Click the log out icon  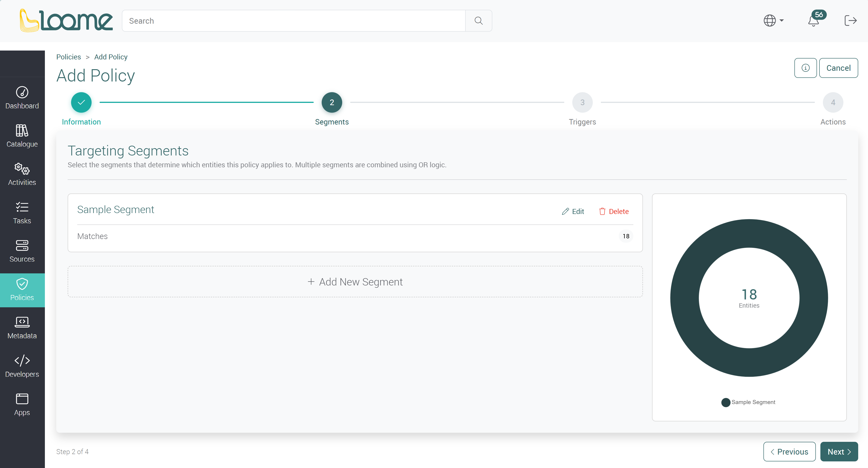point(850,20)
